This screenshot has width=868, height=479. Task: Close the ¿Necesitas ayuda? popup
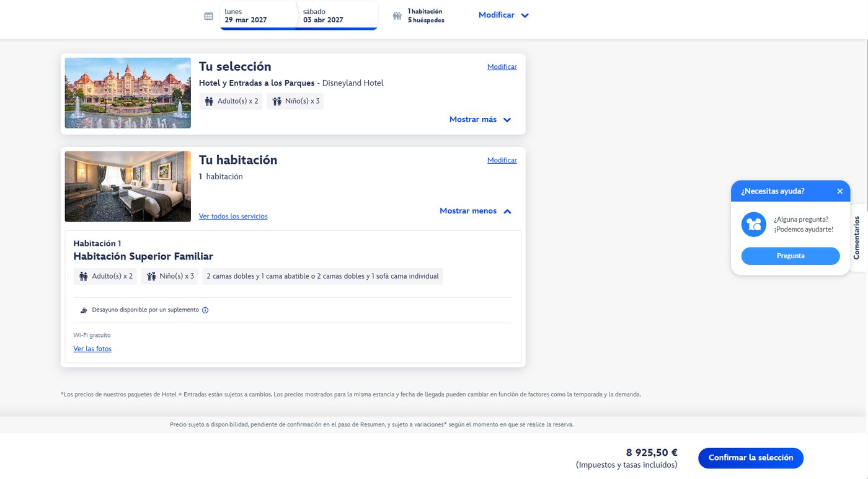tap(839, 191)
